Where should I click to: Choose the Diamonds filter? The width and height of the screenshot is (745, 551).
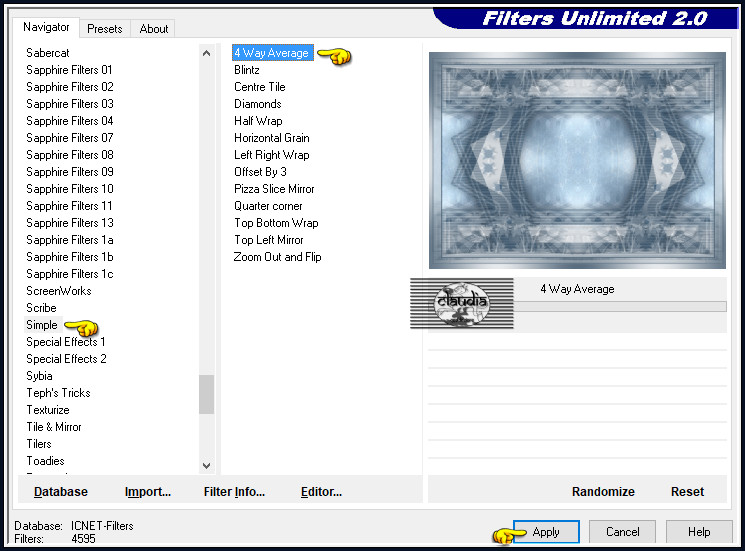click(x=258, y=104)
